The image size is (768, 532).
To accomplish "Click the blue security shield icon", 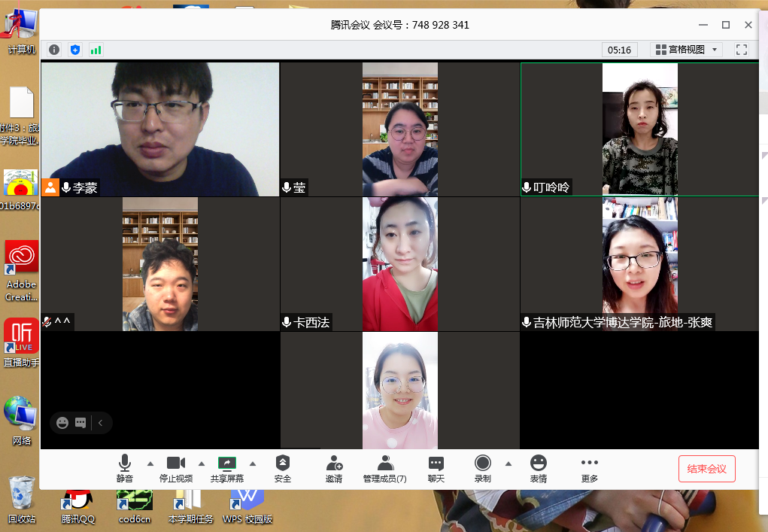I will 74,50.
